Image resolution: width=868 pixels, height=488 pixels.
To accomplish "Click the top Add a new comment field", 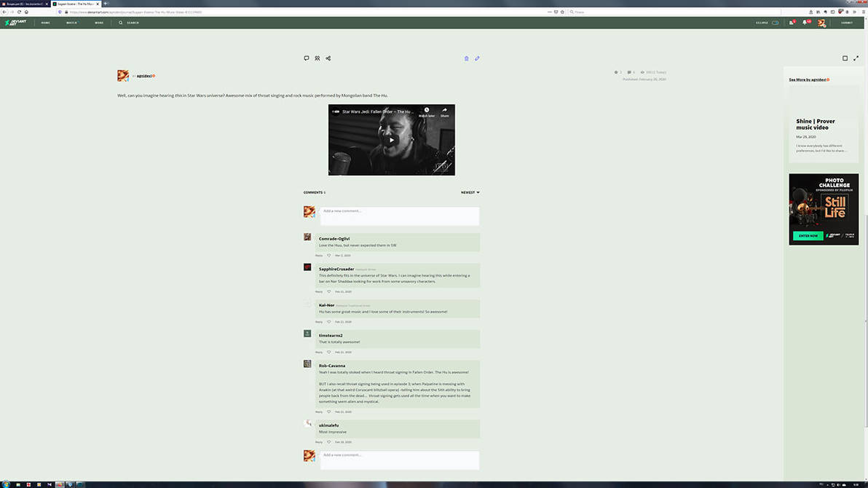I will pos(399,216).
